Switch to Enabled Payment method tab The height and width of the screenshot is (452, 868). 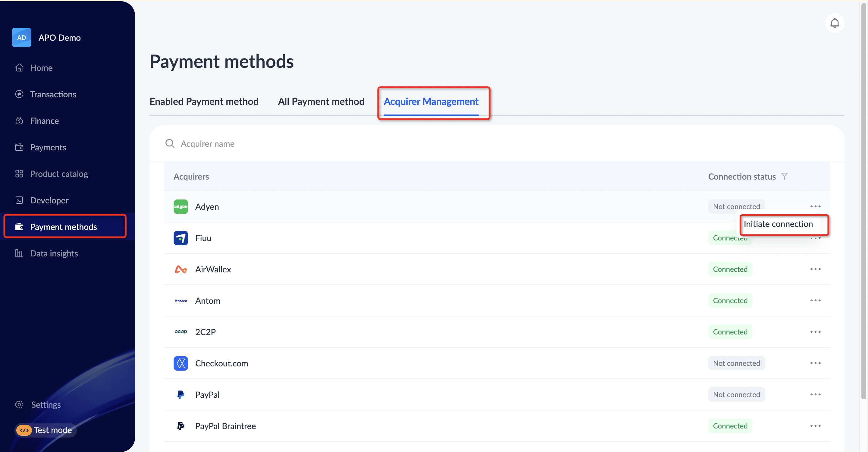click(x=204, y=101)
